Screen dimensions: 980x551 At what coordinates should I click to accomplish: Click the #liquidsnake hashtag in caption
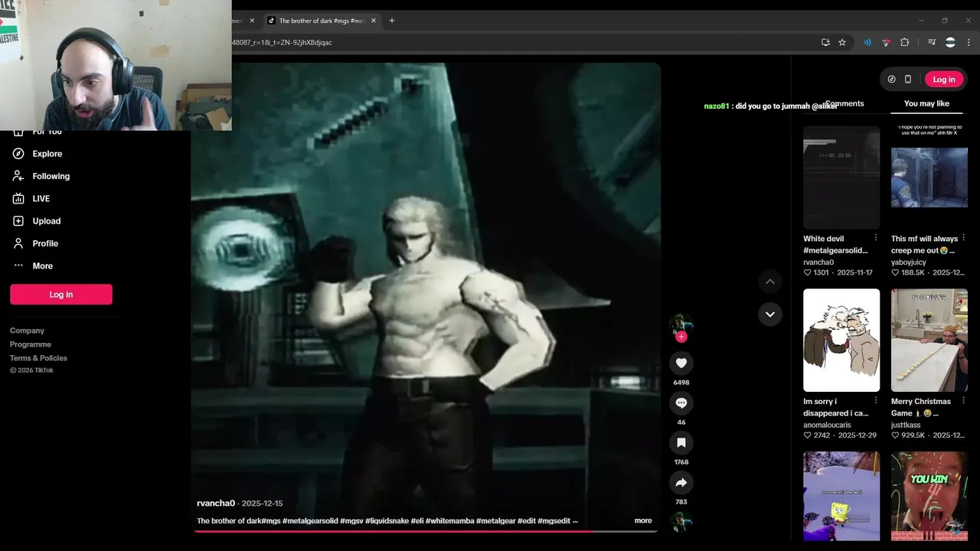pos(387,520)
